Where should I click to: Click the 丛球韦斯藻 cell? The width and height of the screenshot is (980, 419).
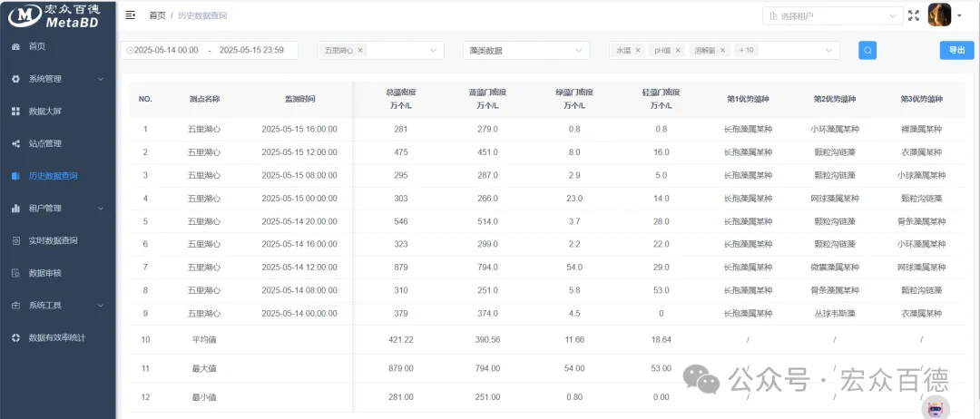coord(835,314)
